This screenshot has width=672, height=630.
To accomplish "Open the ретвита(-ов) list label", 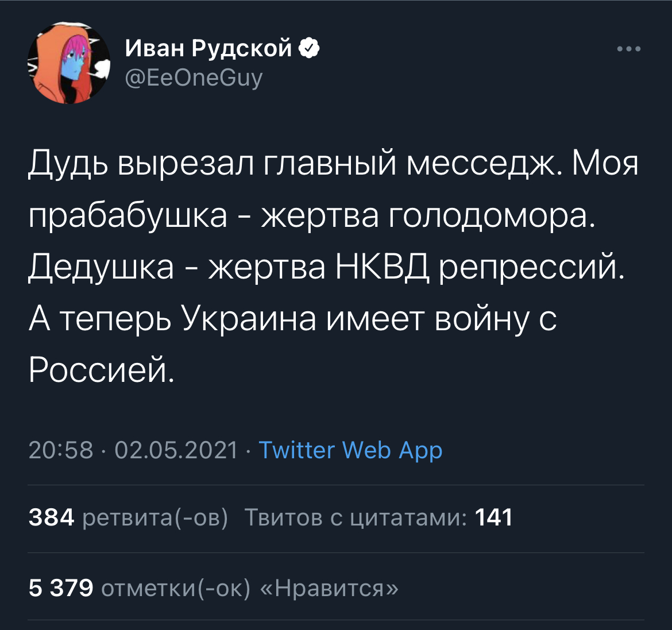I will click(x=155, y=518).
